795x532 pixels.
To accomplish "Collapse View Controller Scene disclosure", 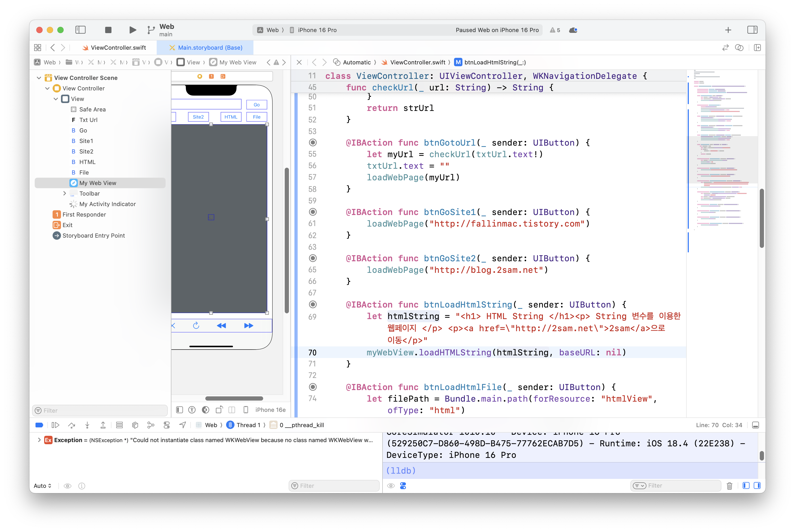I will (x=39, y=78).
